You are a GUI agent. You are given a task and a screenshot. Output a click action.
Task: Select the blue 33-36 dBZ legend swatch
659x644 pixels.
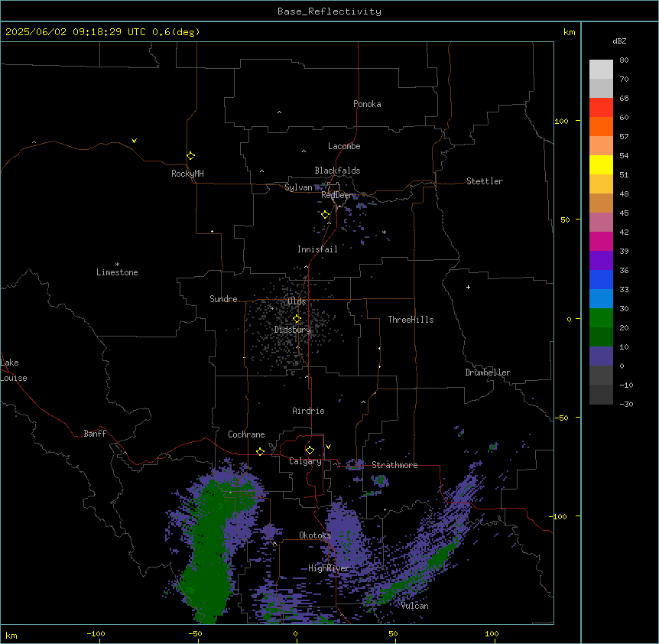click(x=601, y=279)
